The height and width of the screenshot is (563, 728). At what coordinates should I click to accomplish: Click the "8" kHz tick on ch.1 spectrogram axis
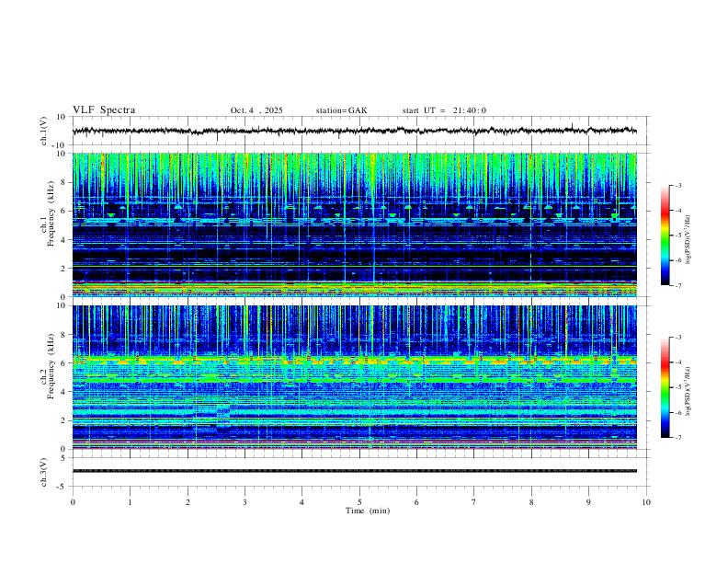tap(64, 182)
